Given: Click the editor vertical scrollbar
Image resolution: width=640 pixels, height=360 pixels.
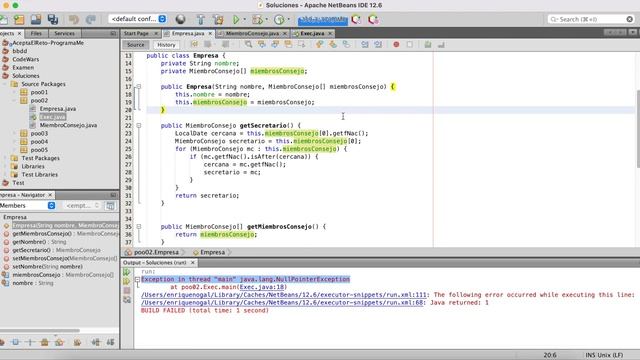Looking at the screenshot, I should pyautogui.click(x=638, y=129).
